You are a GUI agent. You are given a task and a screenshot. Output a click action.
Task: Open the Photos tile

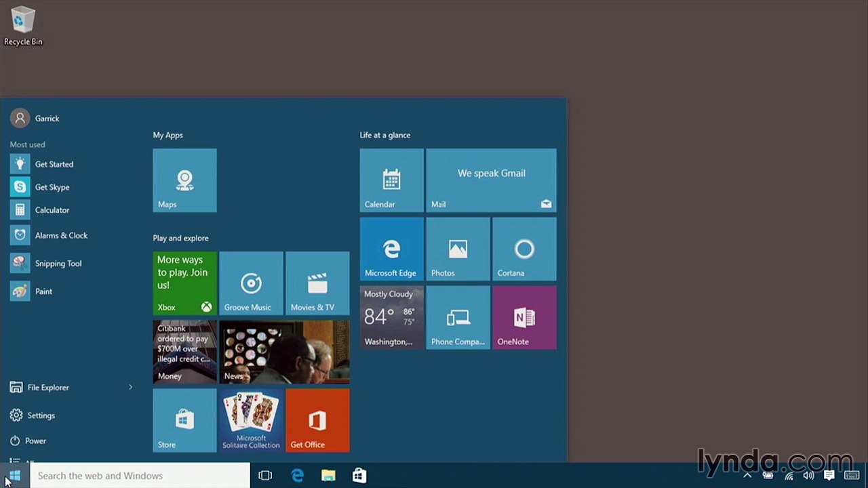pyautogui.click(x=458, y=249)
